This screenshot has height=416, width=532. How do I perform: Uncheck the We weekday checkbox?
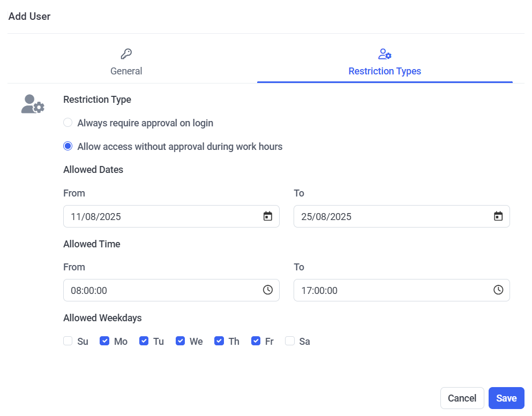(181, 341)
